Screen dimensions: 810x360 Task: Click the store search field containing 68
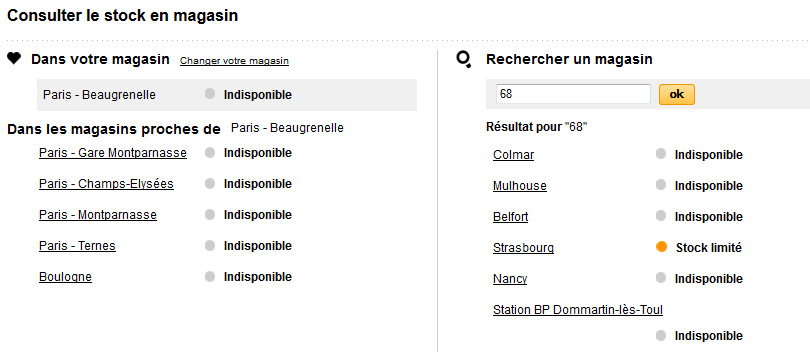pyautogui.click(x=573, y=95)
